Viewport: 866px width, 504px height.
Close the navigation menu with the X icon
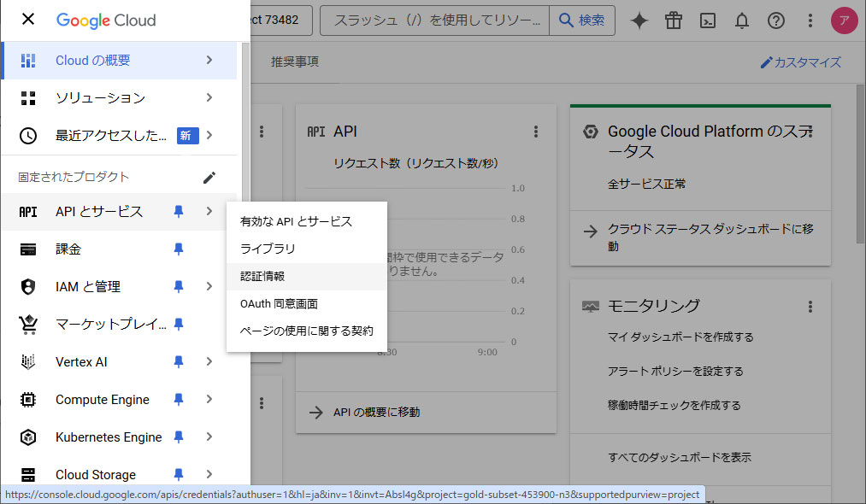27,20
